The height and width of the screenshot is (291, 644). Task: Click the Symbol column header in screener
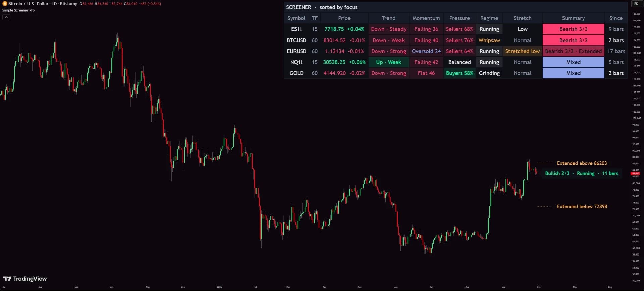click(x=297, y=18)
